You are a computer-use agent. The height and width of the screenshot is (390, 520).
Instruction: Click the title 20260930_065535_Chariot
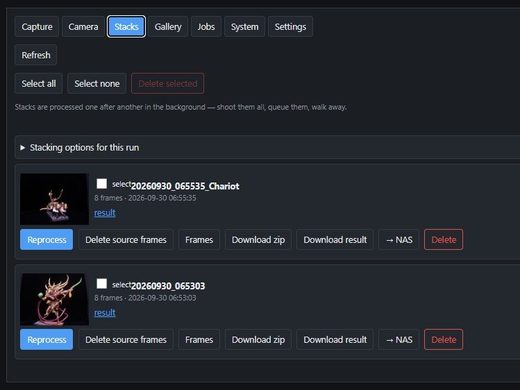185,186
